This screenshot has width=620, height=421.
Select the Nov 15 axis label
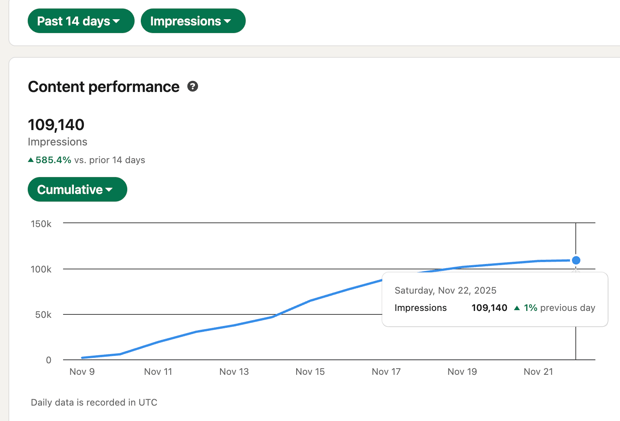click(x=310, y=372)
